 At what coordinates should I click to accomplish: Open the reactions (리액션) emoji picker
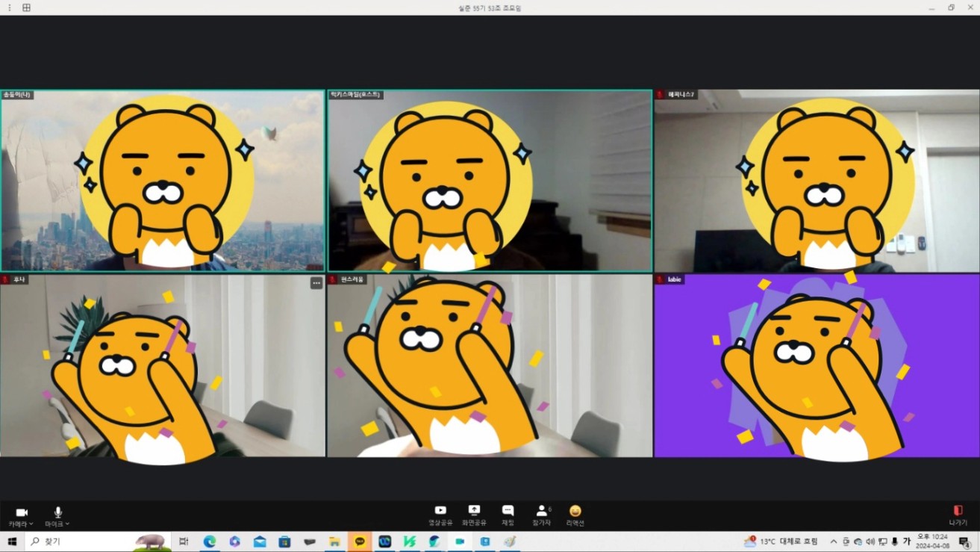575,515
